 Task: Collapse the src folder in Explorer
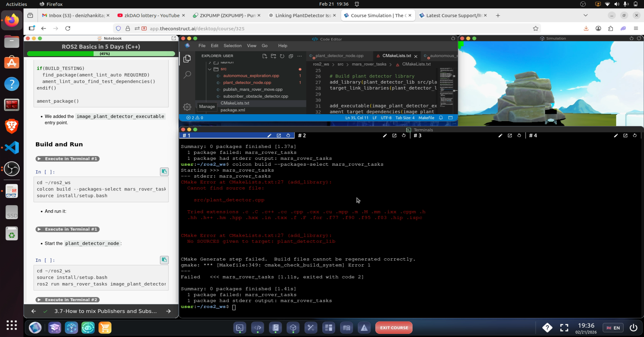click(210, 69)
